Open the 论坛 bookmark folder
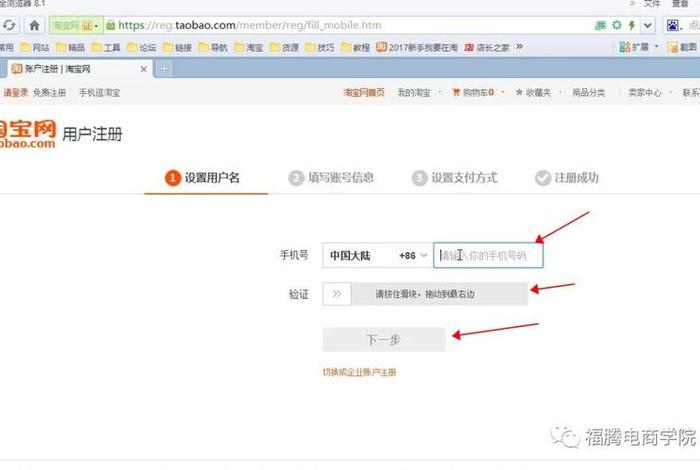This screenshot has height=470, width=700. pyautogui.click(x=142, y=47)
